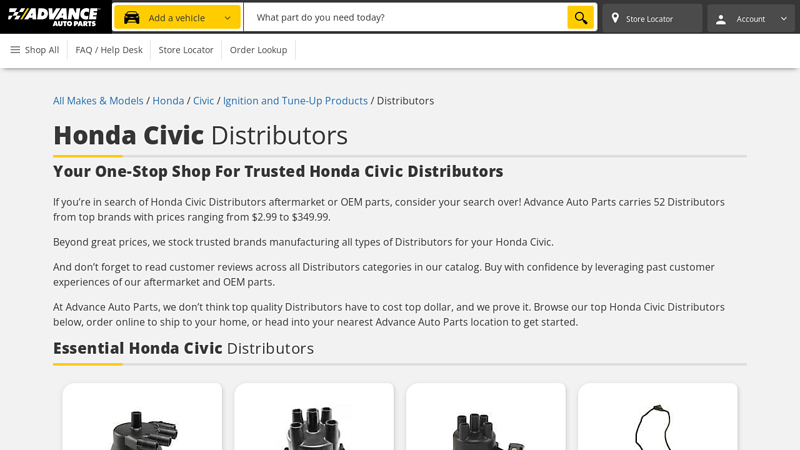Open Store Locator in the nav bar
Screen dimensions: 800x450
pyautogui.click(x=186, y=50)
